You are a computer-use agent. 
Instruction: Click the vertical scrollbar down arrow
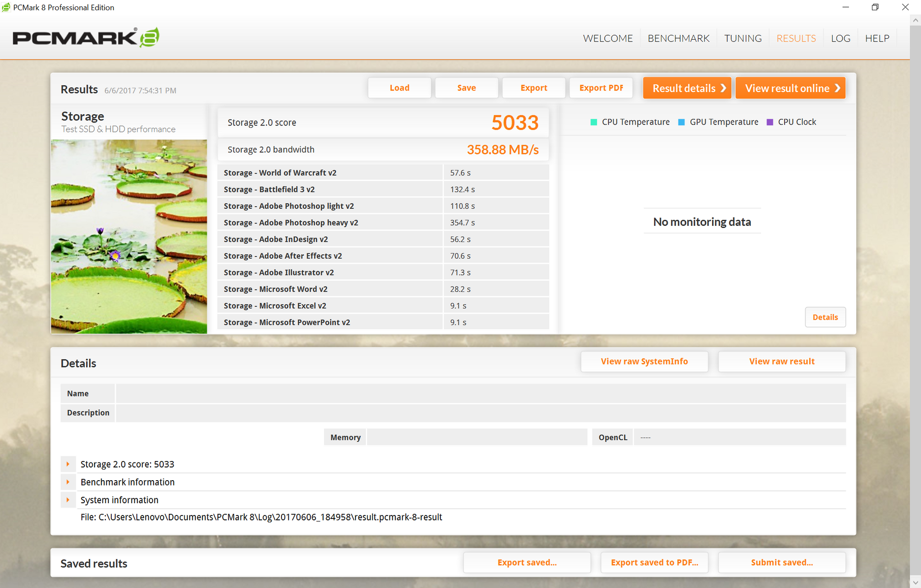click(x=915, y=582)
